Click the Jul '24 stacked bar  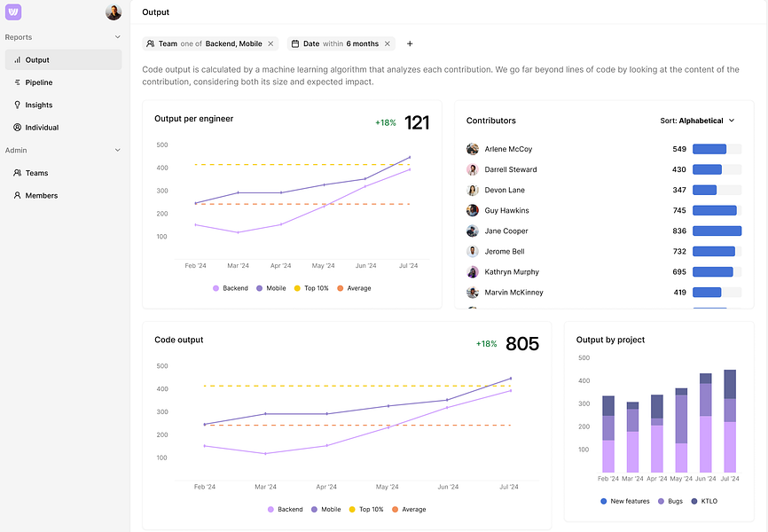[x=730, y=421]
